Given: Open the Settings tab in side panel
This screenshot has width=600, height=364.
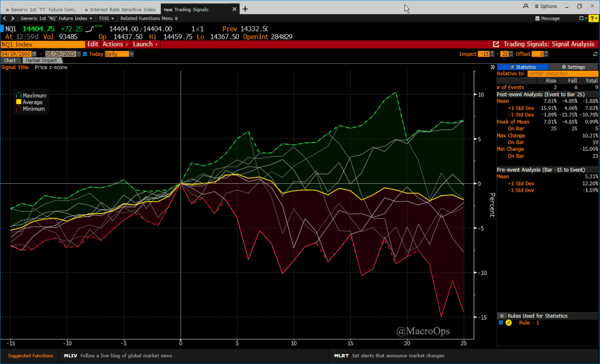Looking at the screenshot, I should coord(573,67).
